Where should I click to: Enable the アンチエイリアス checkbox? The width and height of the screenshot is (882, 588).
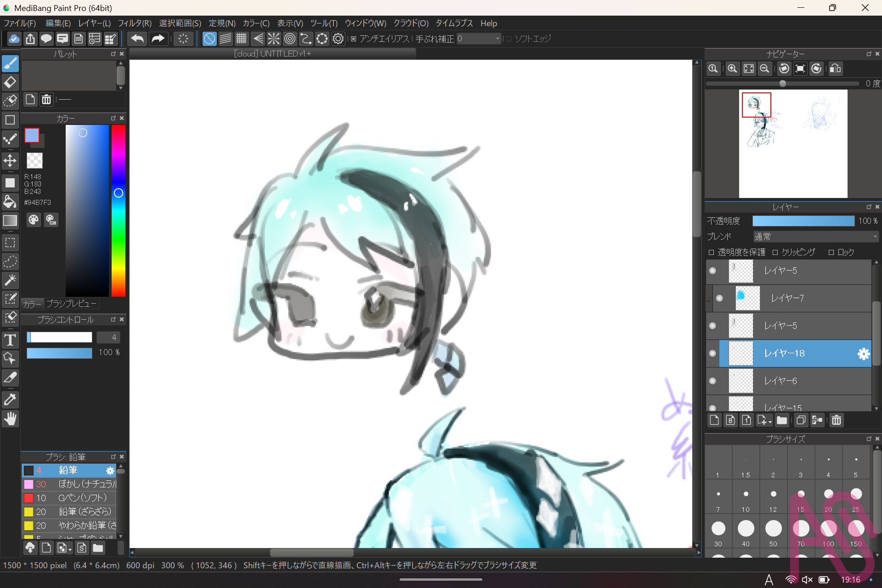point(353,39)
